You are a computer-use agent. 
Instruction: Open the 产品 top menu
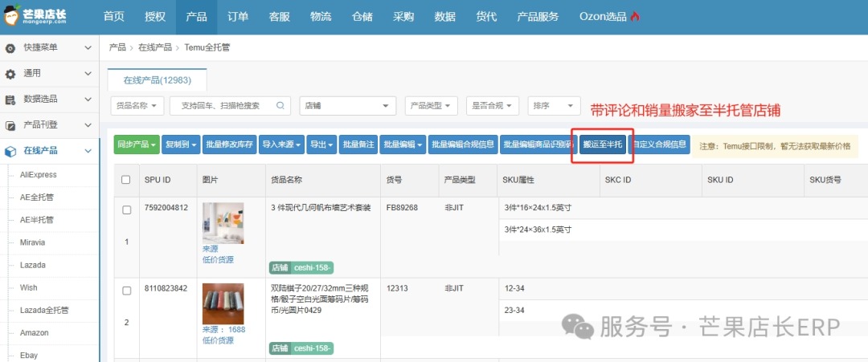click(x=197, y=17)
